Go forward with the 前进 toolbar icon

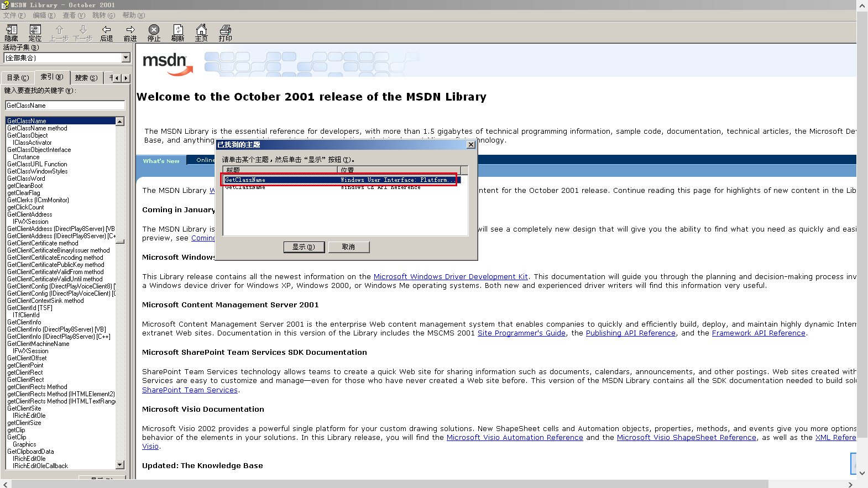130,33
